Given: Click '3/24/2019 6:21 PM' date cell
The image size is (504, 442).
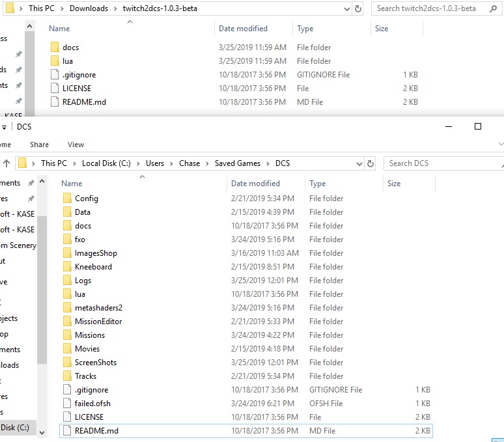Looking at the screenshot, I should (262, 404).
